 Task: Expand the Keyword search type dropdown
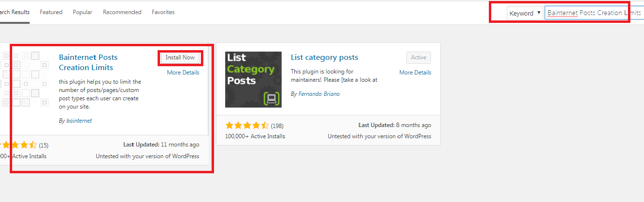pyautogui.click(x=525, y=13)
